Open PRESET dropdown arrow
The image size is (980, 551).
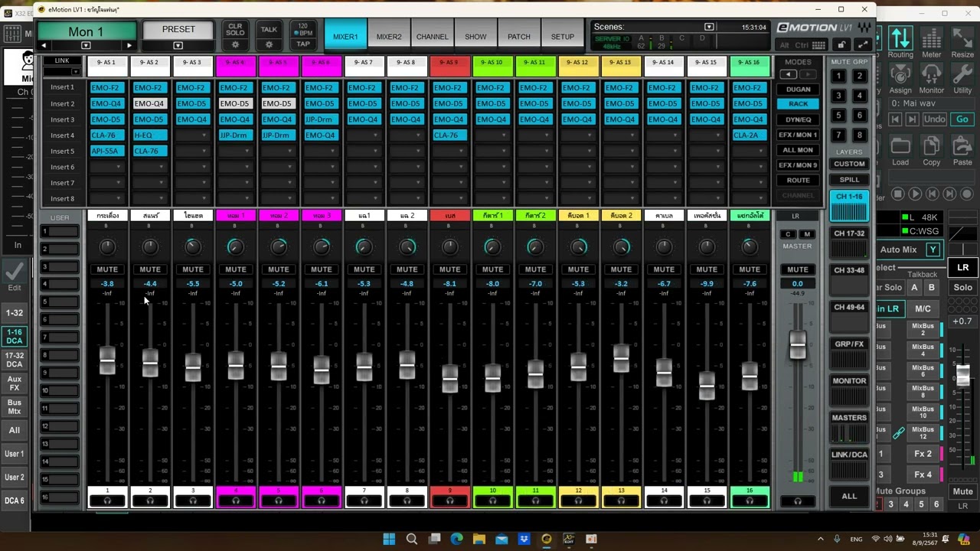pyautogui.click(x=178, y=46)
